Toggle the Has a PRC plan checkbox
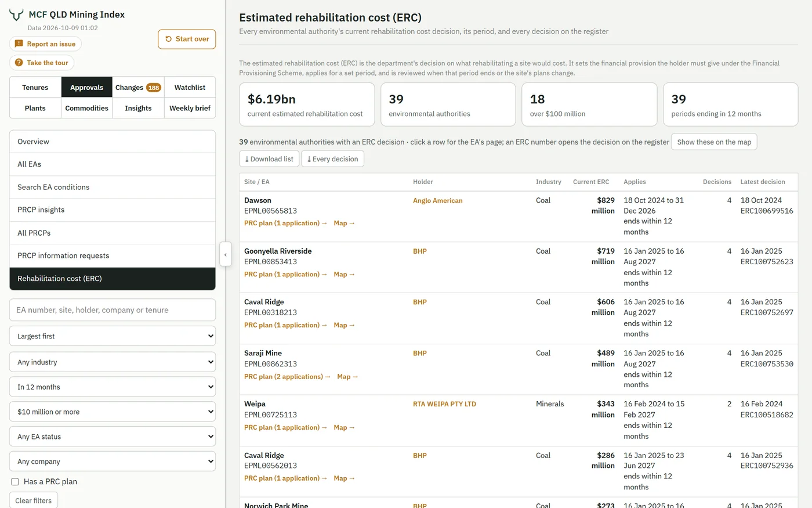 [x=15, y=482]
